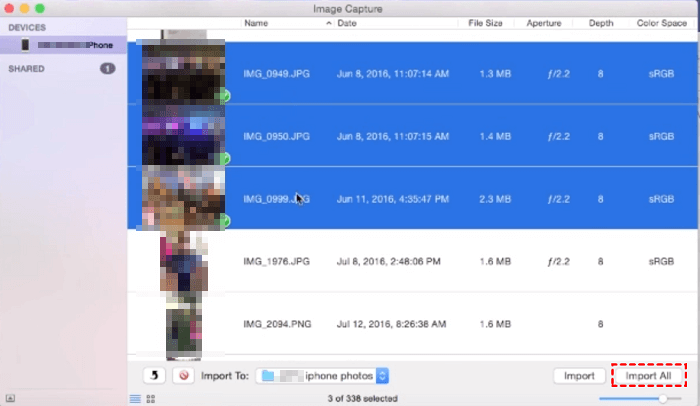Sort by the Depth column header

601,23
